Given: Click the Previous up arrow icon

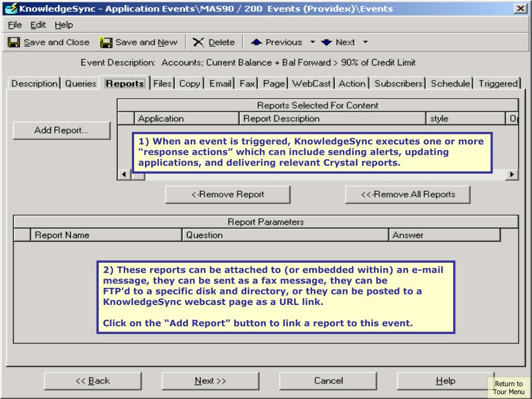Looking at the screenshot, I should pos(256,43).
